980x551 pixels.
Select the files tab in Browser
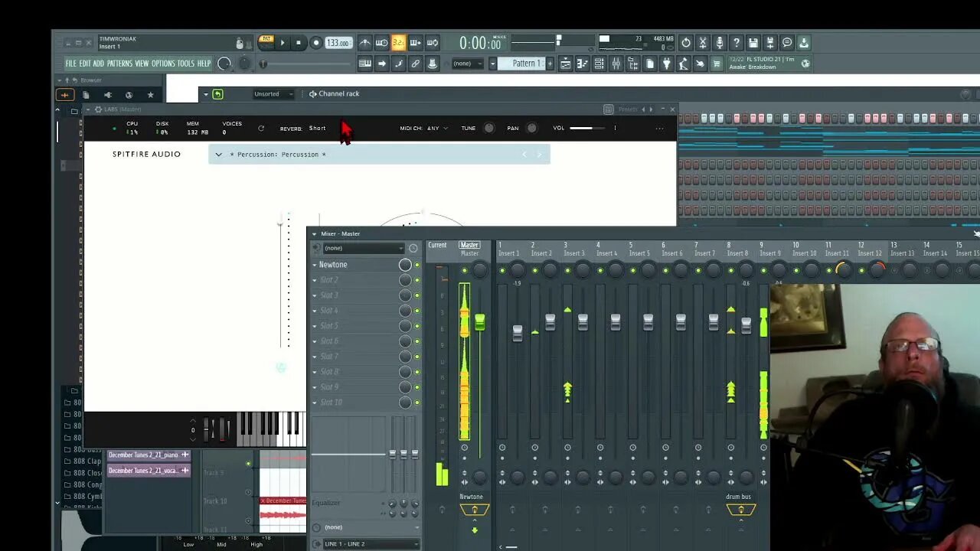click(86, 95)
